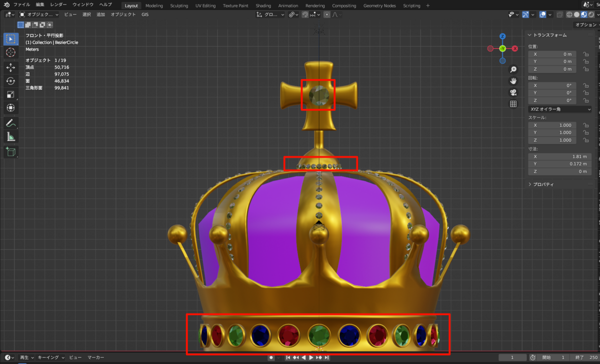600x364 pixels.
Task: Select the Move tool
Action: pos(11,67)
